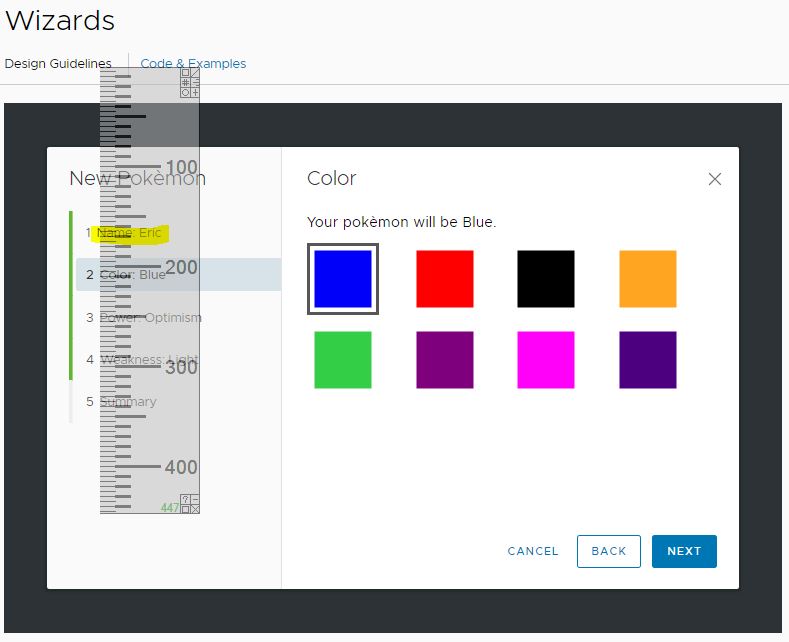Select wizard step 2 Color: Blue

(179, 275)
